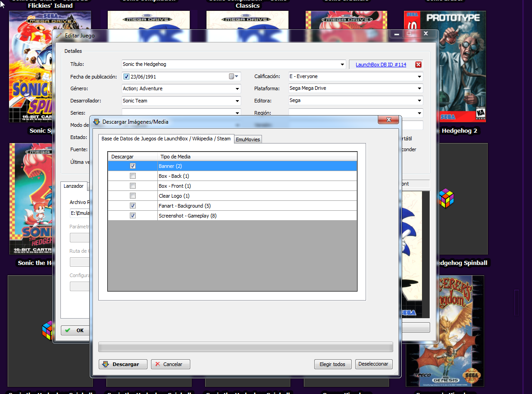This screenshot has width=532, height=394.
Task: Open the LaunchBox DB ID #114 link
Action: click(x=381, y=65)
